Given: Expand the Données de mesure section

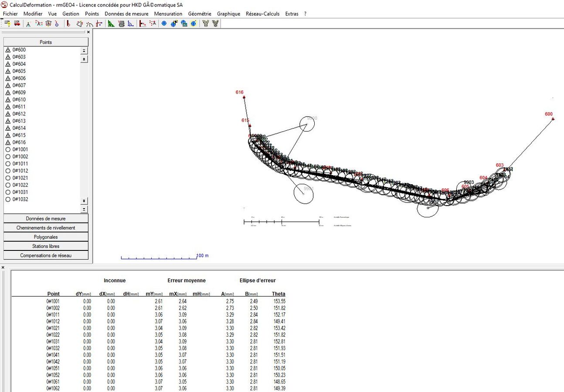Looking at the screenshot, I should [x=46, y=218].
